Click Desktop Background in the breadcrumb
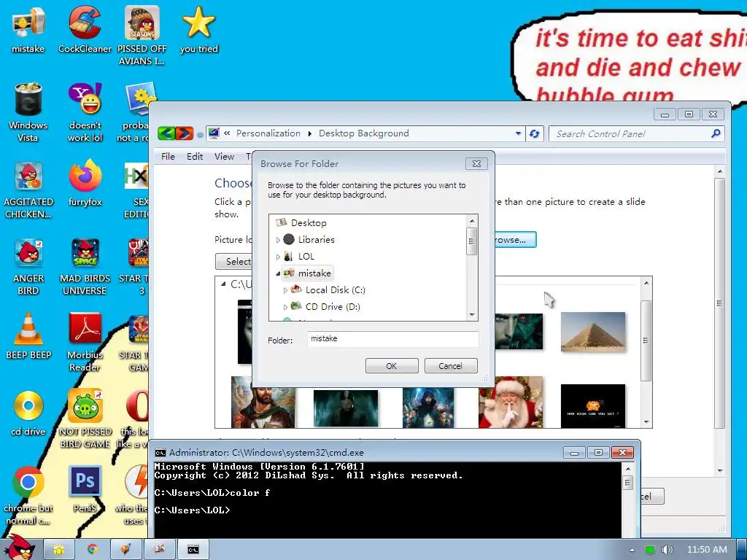The width and height of the screenshot is (747, 560). click(x=363, y=133)
